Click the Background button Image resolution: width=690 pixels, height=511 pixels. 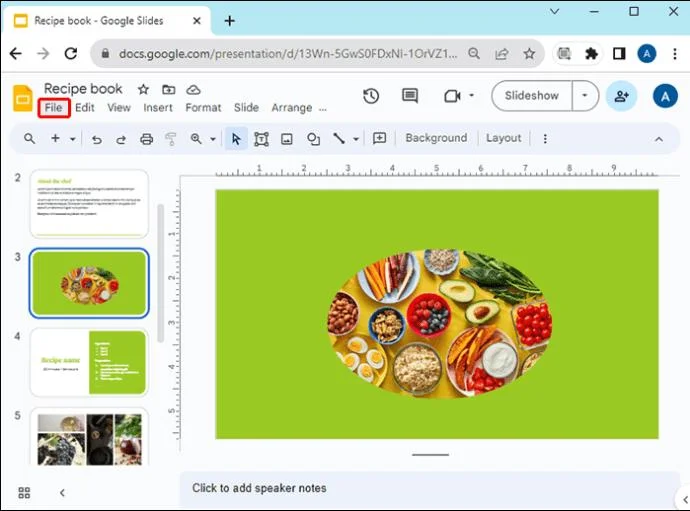(436, 138)
